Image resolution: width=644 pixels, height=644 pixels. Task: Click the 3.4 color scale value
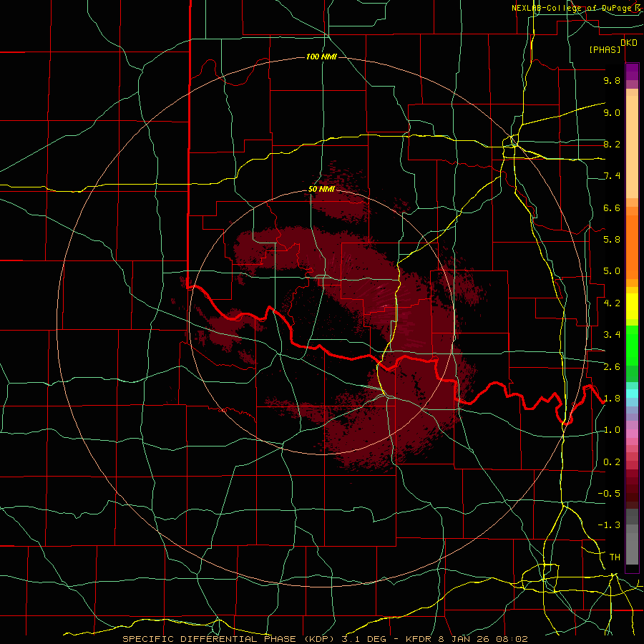[612, 335]
